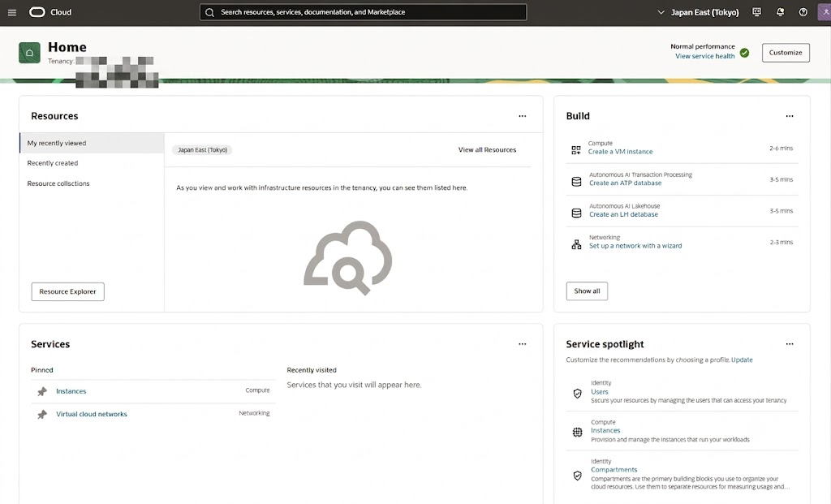The width and height of the screenshot is (831, 504).
Task: Open Compartments link in Service spotlight
Action: 614,470
